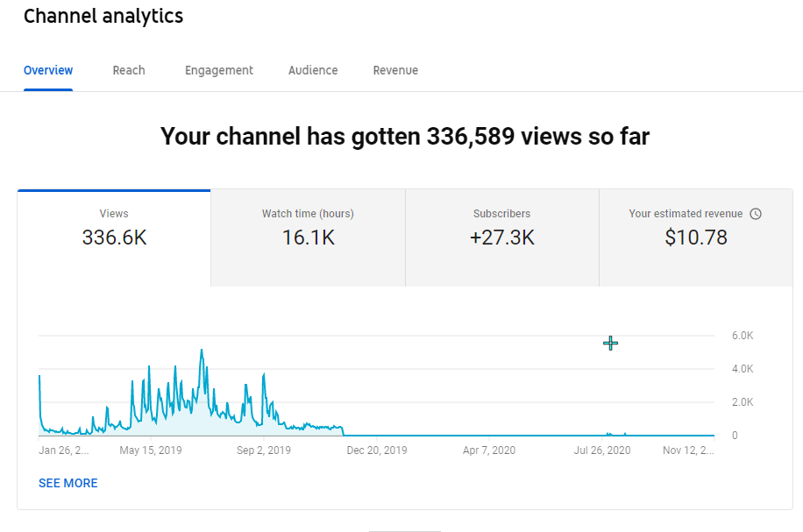803x532 pixels.
Task: Click the 16.1K watch time value
Action: coord(308,238)
